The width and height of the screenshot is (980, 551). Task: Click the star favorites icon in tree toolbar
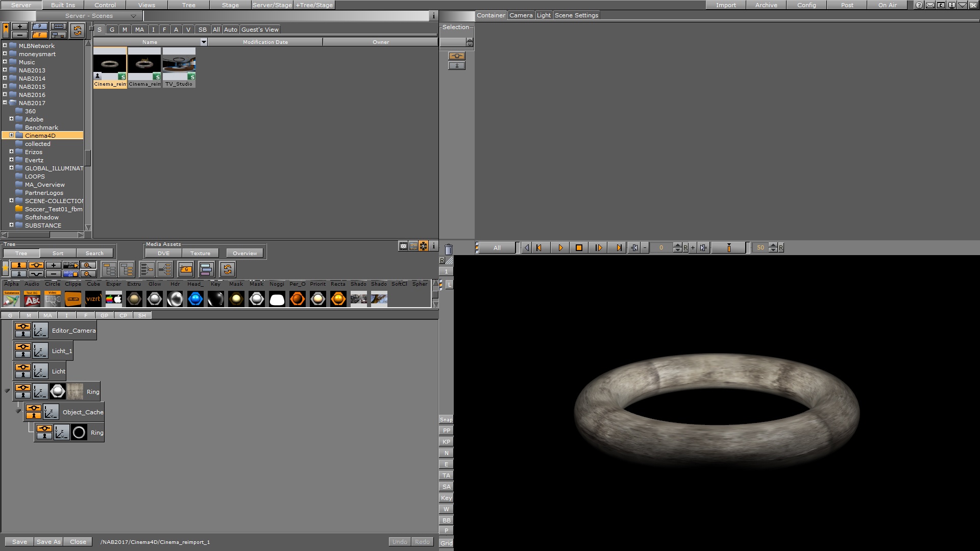[x=6, y=269]
